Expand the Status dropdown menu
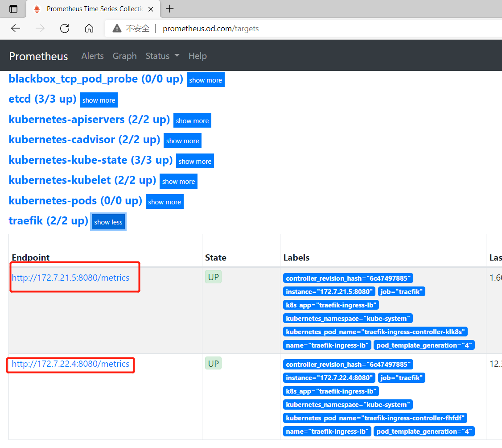The image size is (502, 448). (x=162, y=56)
